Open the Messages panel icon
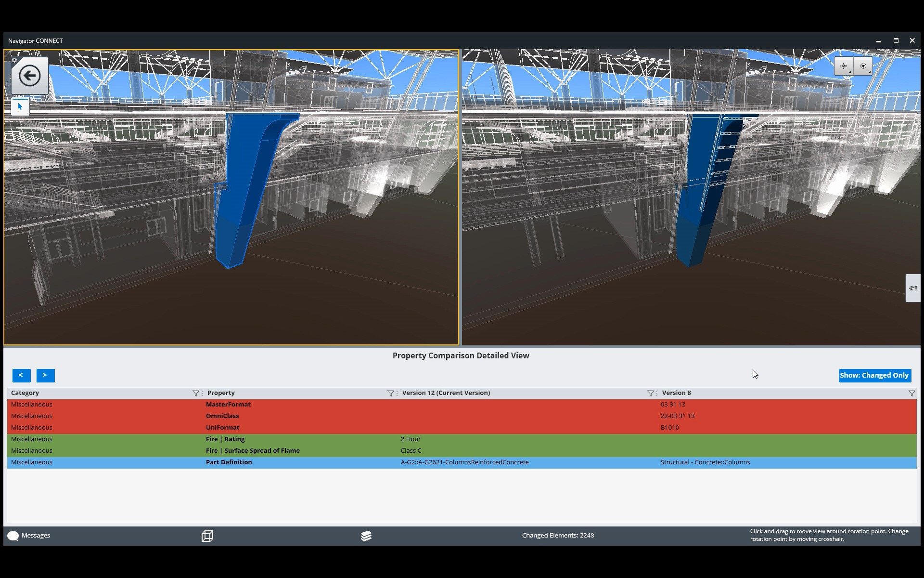Image resolution: width=924 pixels, height=578 pixels. point(13,536)
